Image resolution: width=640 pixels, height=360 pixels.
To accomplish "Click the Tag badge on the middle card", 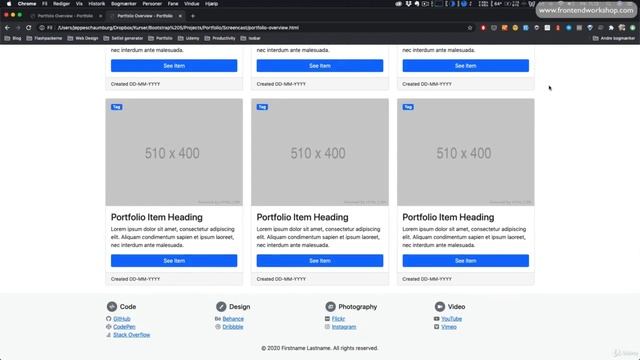I will tap(262, 107).
